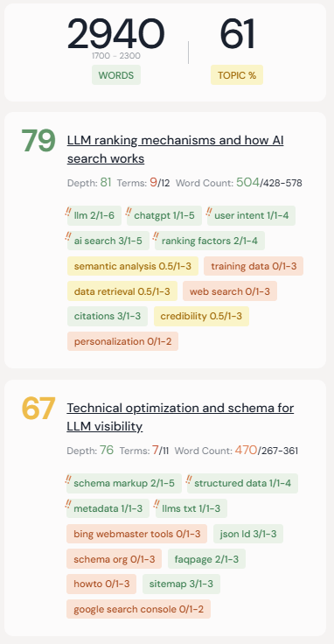This screenshot has width=334, height=644.
Task: Click the personalization 0/1-2 tag
Action: click(x=122, y=341)
